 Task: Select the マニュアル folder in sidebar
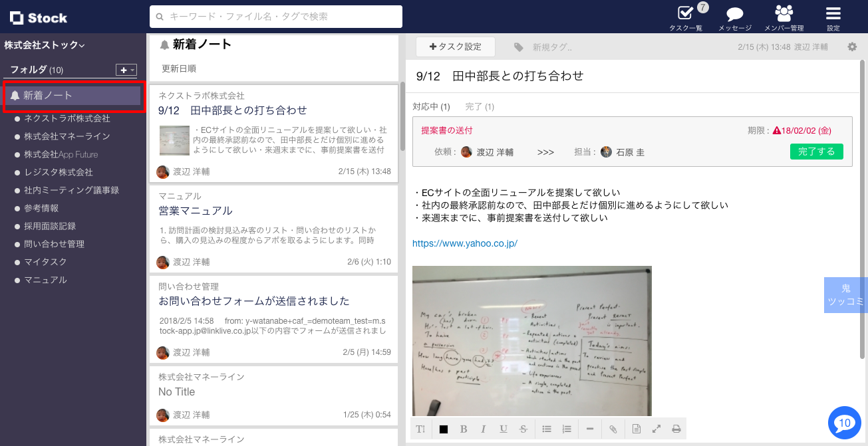click(45, 280)
